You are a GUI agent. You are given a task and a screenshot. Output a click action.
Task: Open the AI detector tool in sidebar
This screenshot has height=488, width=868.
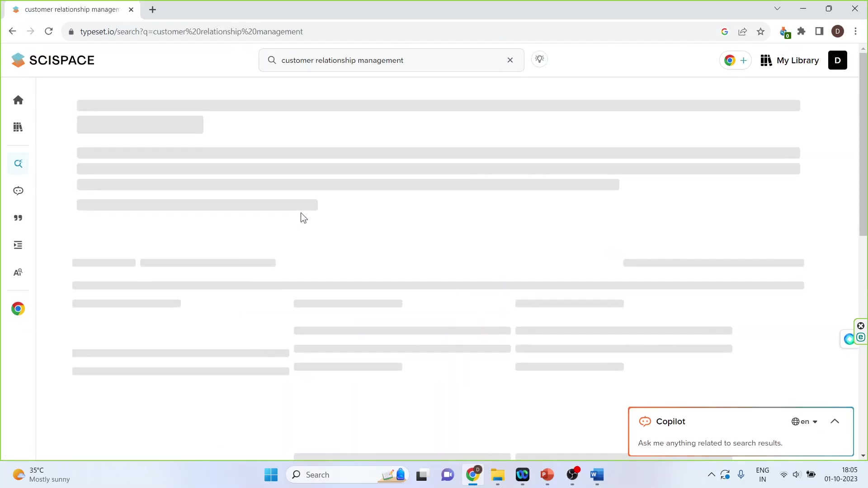pos(18,272)
